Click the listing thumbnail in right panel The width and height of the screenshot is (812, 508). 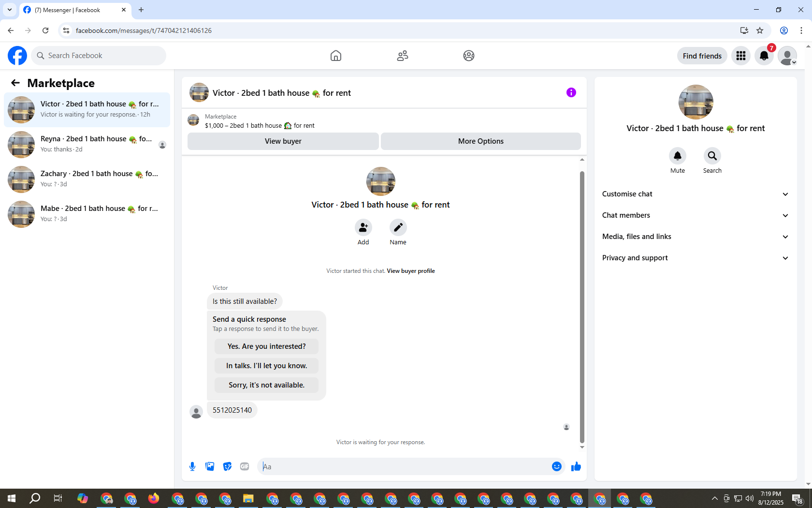tap(696, 102)
